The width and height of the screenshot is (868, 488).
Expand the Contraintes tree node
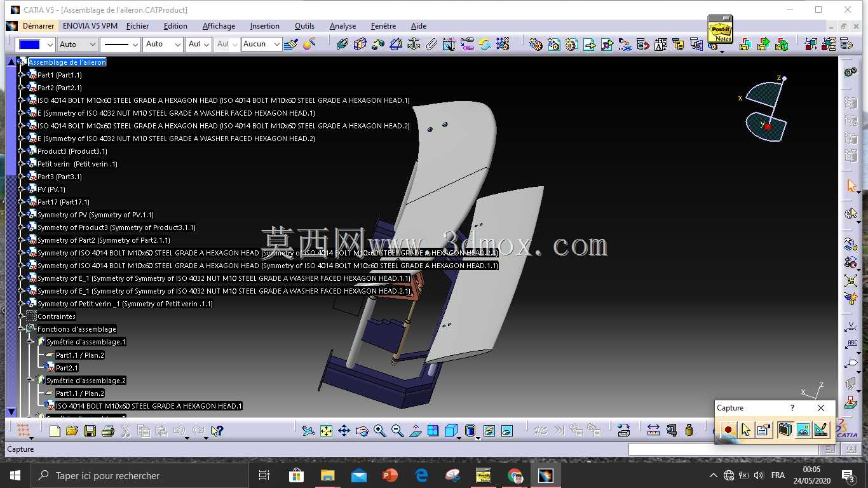(21, 316)
